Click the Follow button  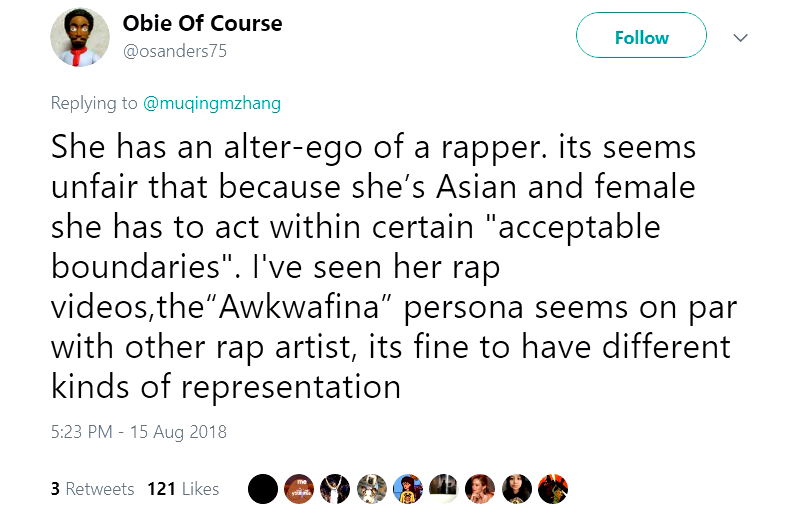tap(641, 38)
